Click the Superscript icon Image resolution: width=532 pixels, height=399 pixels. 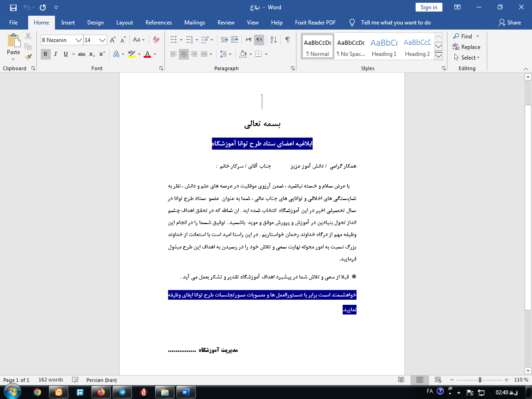(x=102, y=54)
